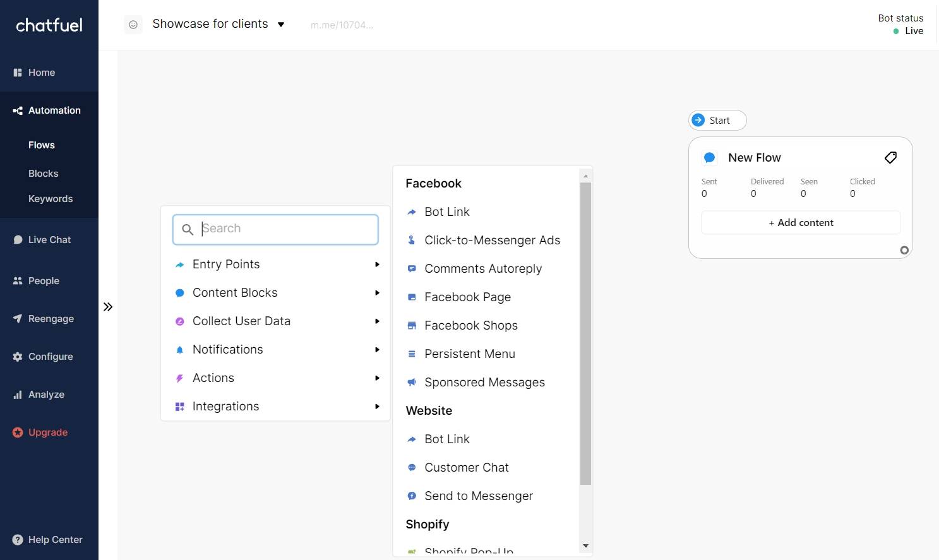Click the Shopify section header
The width and height of the screenshot is (939, 560).
(428, 525)
